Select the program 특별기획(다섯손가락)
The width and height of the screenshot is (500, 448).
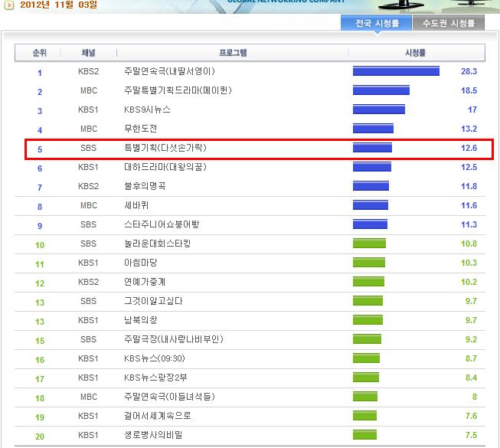[165, 148]
